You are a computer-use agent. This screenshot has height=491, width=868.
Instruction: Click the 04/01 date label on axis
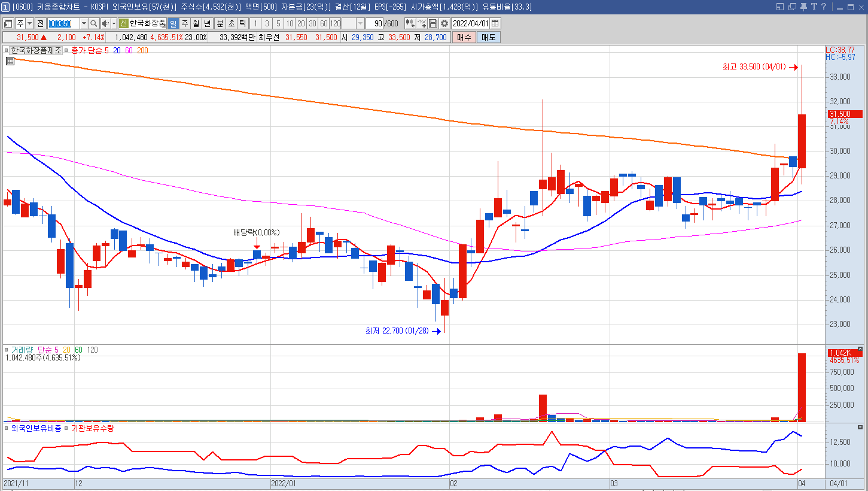[838, 483]
